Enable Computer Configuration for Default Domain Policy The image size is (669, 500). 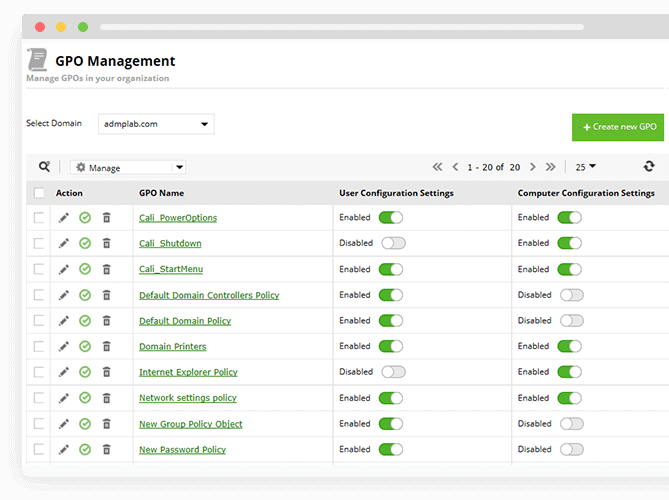pyautogui.click(x=572, y=320)
